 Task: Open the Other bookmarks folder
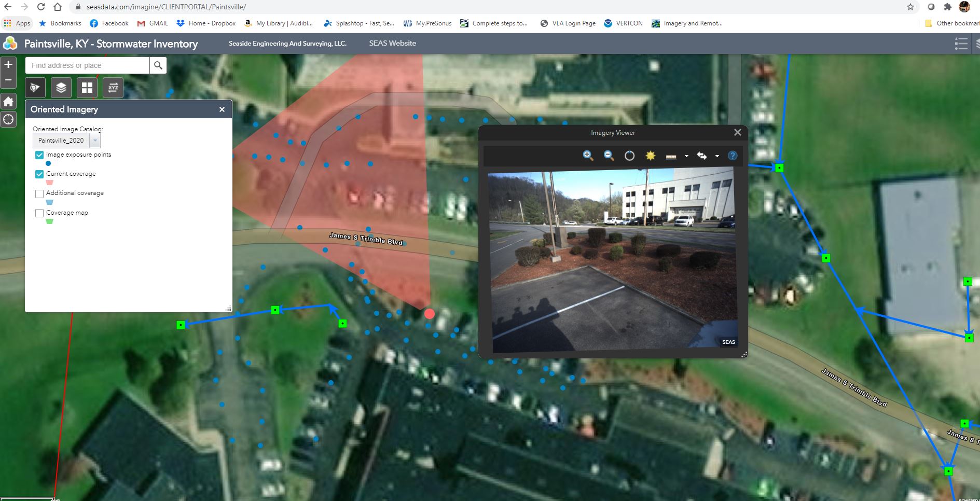coord(952,23)
